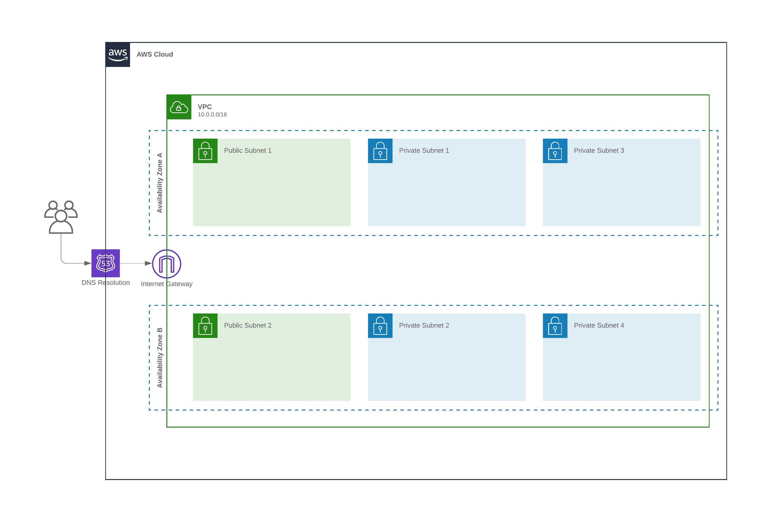Click the AWS Cloud logo icon
Image resolution: width=770 pixels, height=532 pixels.
[x=118, y=55]
